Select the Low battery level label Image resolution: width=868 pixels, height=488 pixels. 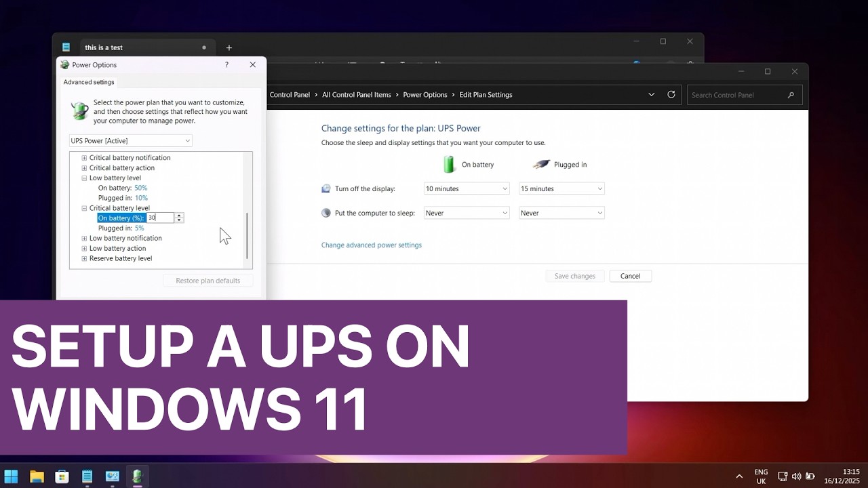click(115, 178)
